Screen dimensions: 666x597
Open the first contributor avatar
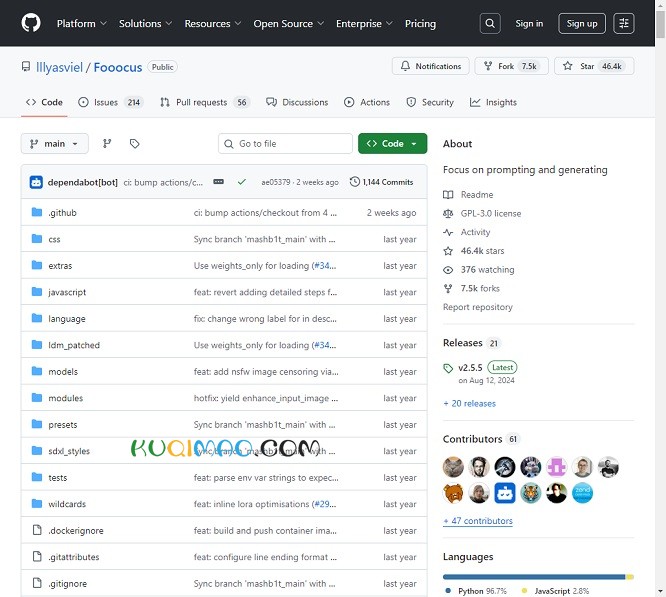[453, 467]
